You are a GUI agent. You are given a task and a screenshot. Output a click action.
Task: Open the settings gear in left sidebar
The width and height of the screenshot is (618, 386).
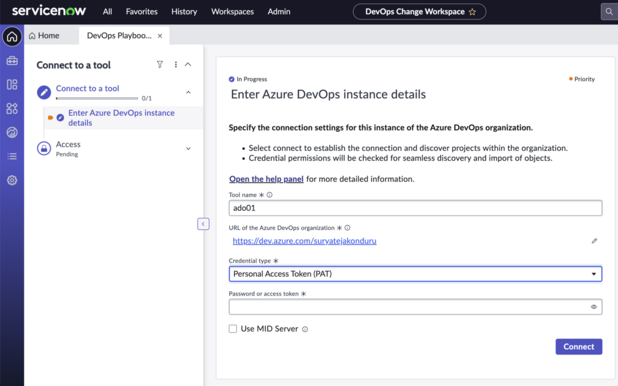pyautogui.click(x=12, y=180)
